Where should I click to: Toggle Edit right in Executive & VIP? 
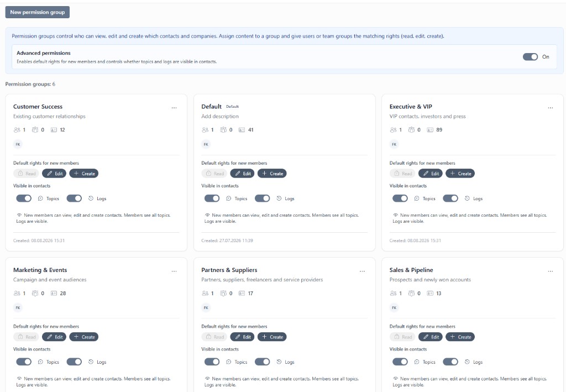pos(430,173)
